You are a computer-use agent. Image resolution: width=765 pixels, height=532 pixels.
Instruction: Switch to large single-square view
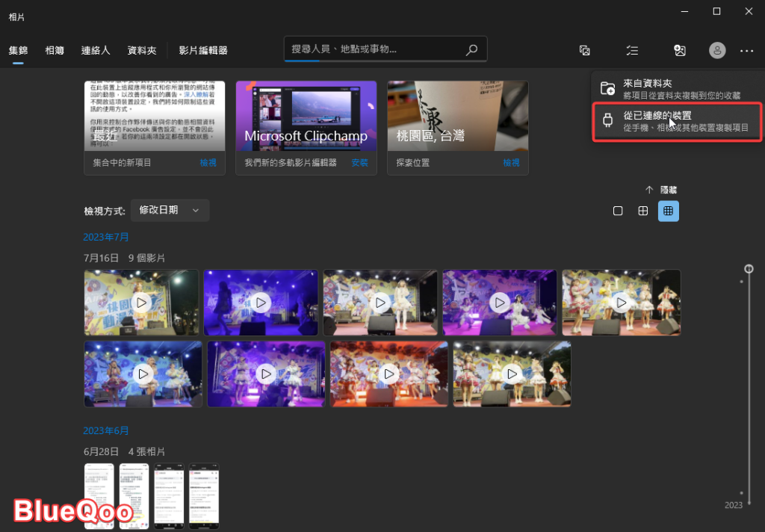[618, 211]
